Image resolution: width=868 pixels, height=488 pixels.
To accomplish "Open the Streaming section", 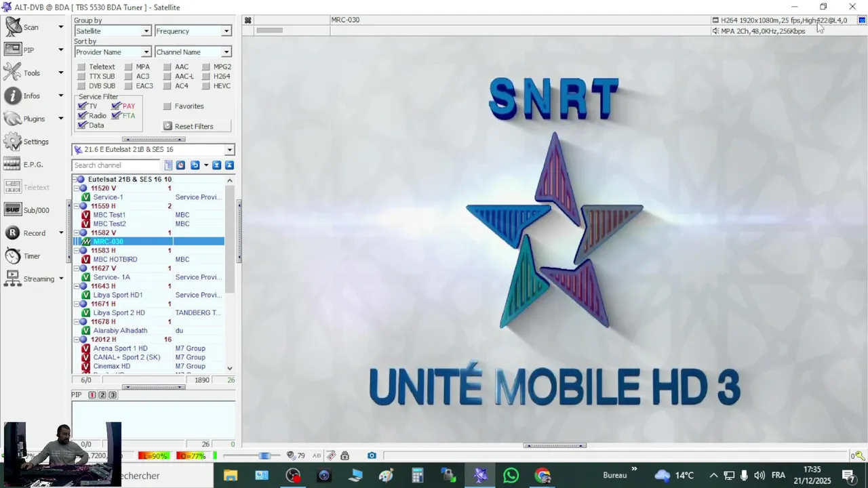I will click(29, 279).
